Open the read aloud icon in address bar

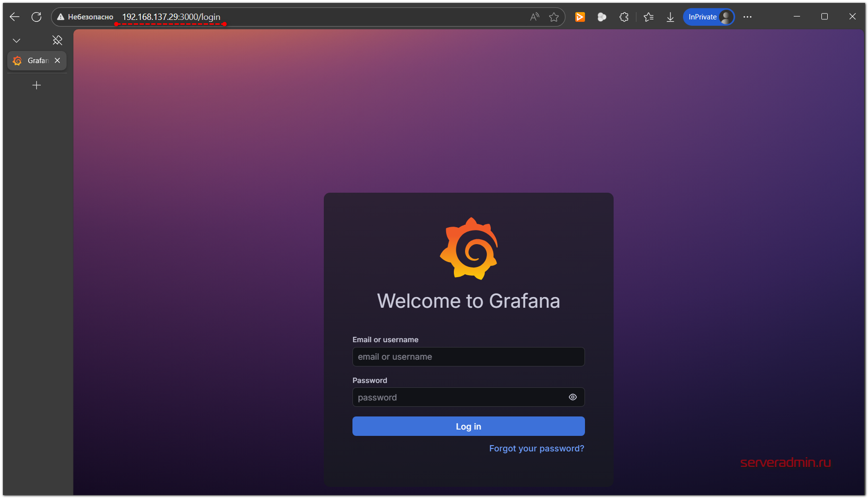click(534, 17)
